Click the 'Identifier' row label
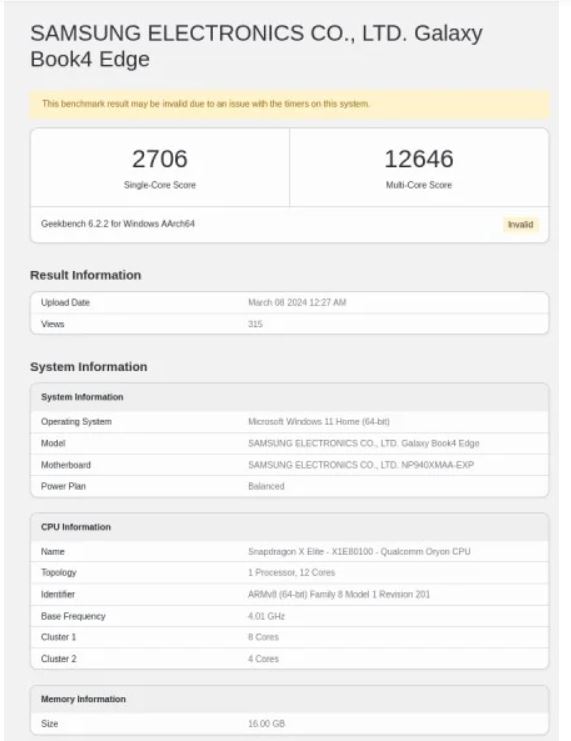This screenshot has height=741, width=571. 58,595
